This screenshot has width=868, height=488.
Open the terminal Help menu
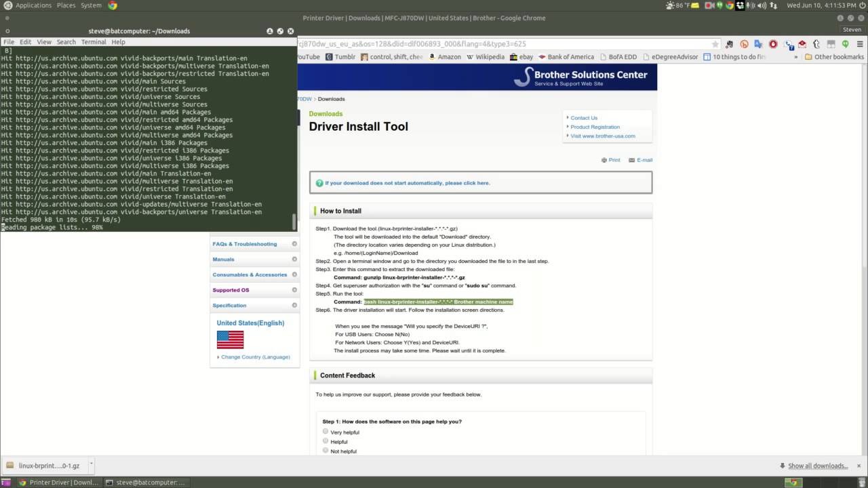click(118, 42)
